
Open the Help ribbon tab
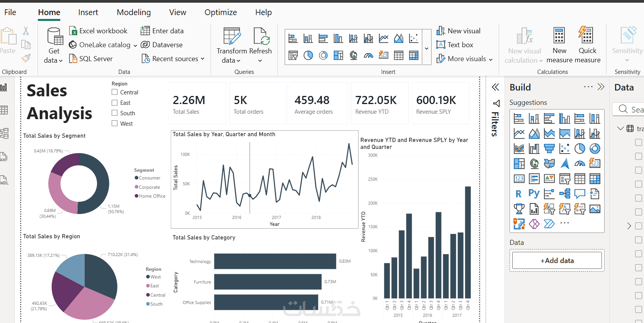(263, 12)
